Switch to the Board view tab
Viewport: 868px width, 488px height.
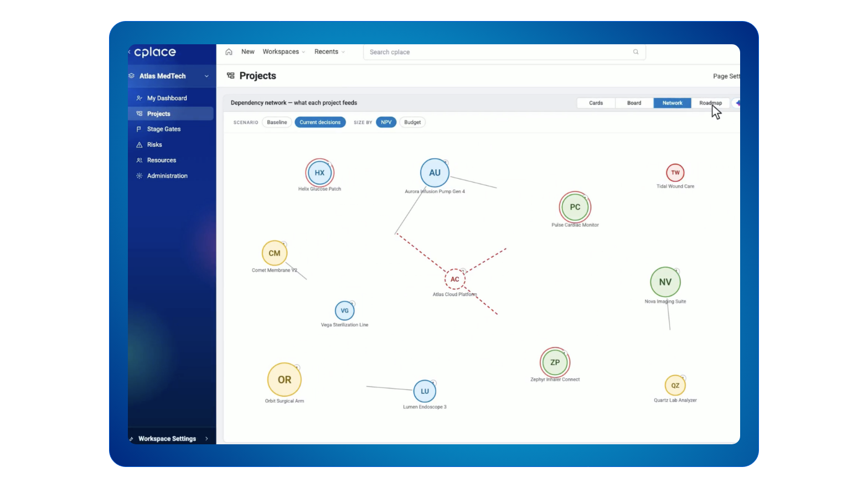[634, 103]
